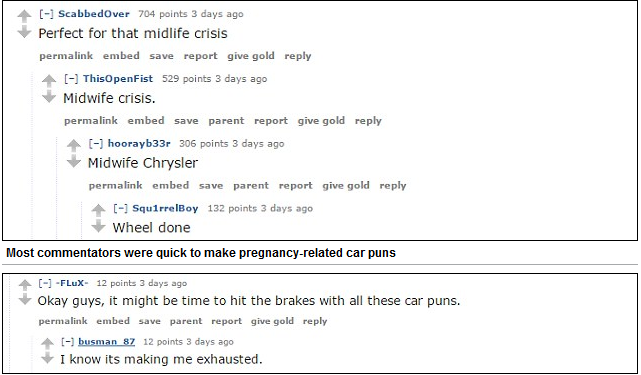The height and width of the screenshot is (375, 641).
Task: Open permalink for hoorayb33r's comment
Action: (115, 186)
